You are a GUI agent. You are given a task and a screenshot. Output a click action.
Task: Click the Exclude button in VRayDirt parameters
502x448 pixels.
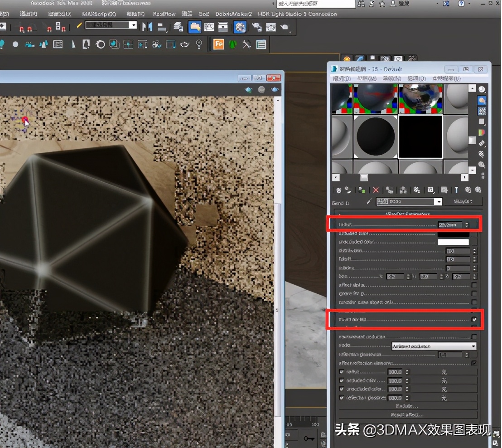coord(408,406)
